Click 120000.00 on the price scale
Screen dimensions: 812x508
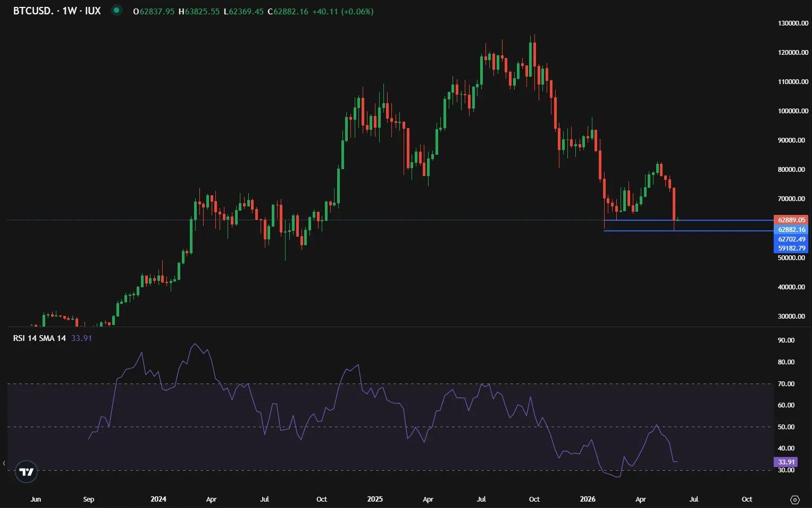[793, 53]
